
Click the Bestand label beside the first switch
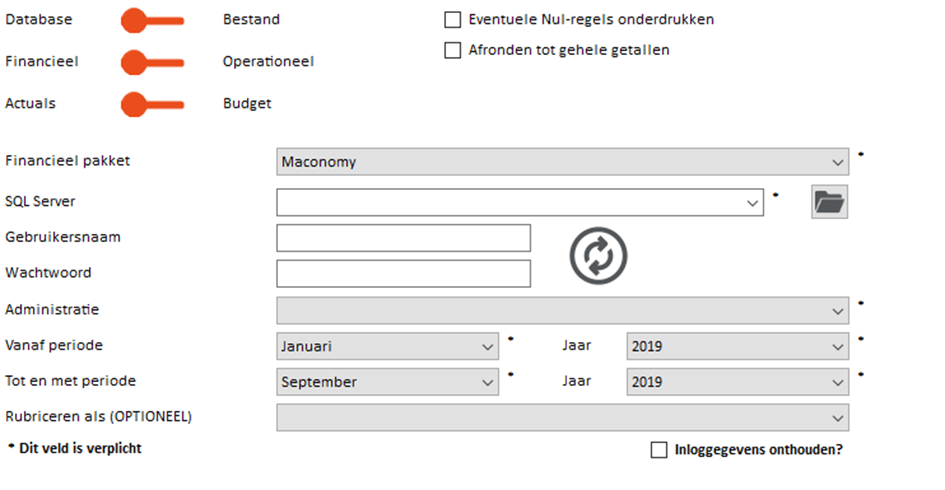(251, 19)
